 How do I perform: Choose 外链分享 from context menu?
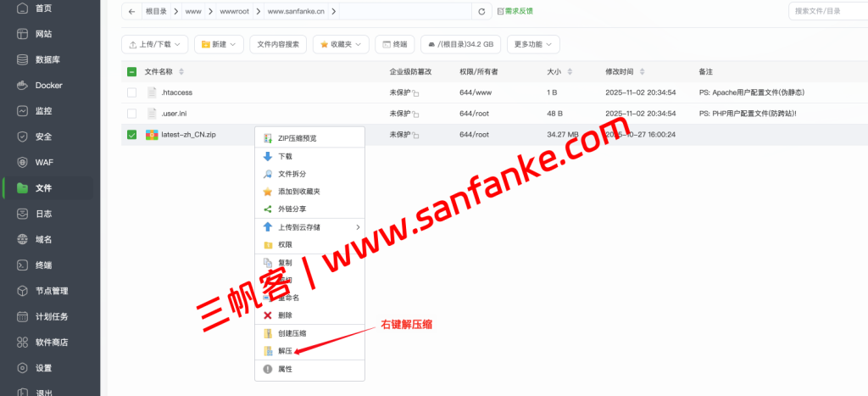pyautogui.click(x=309, y=209)
